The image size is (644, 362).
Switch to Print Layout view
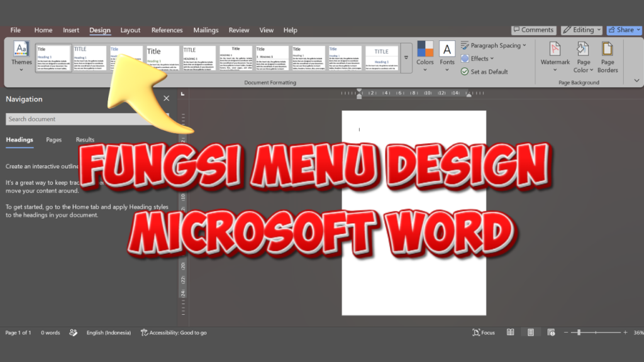(531, 332)
